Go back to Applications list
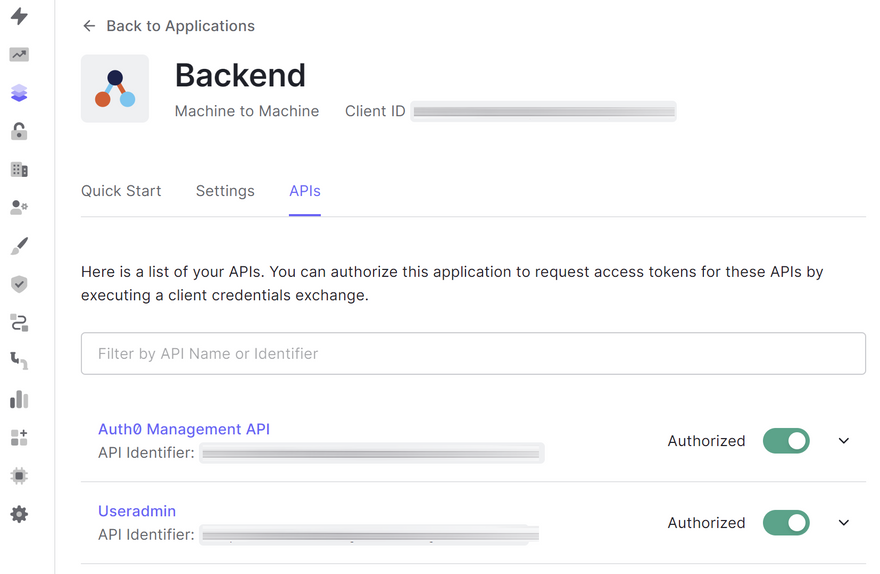The image size is (880, 574). [168, 26]
